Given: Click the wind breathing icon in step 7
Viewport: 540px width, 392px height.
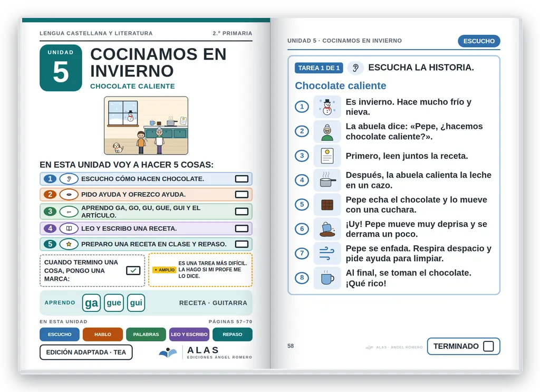Looking at the screenshot, I should [327, 253].
